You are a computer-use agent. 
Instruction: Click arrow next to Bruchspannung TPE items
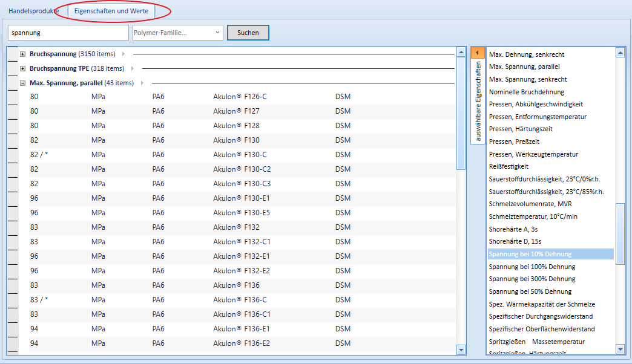(132, 68)
